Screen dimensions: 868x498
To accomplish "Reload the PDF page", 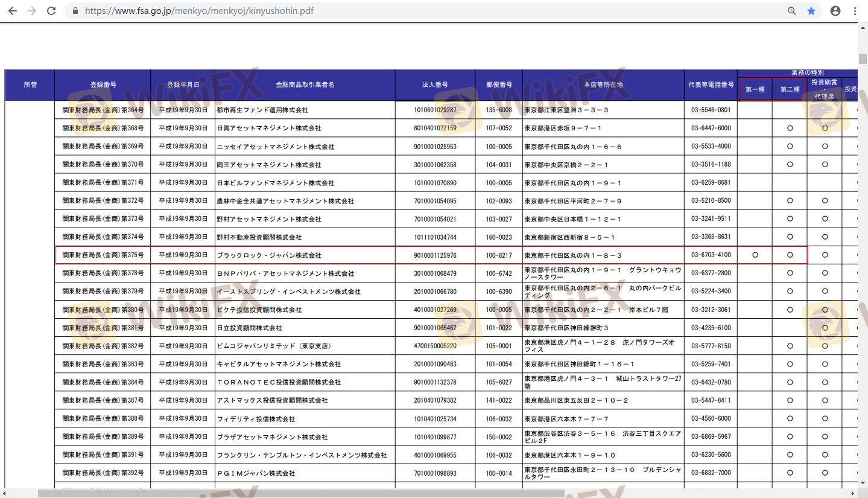I will click(x=51, y=11).
